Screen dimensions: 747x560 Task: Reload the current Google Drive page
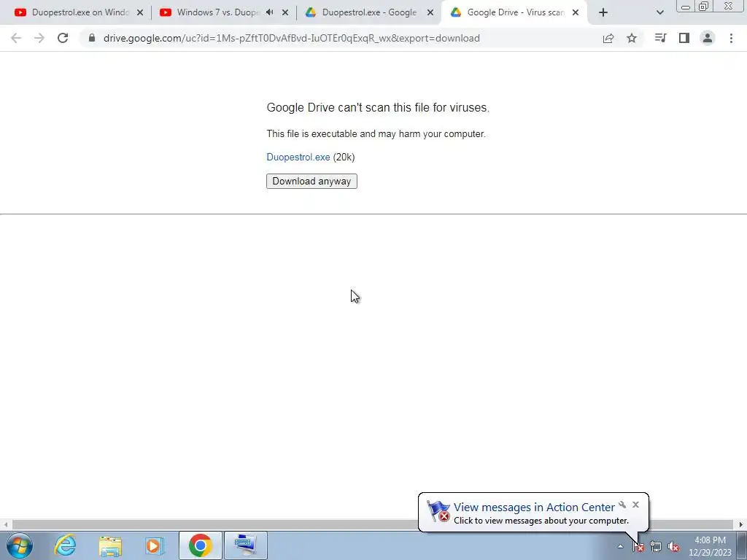[63, 38]
